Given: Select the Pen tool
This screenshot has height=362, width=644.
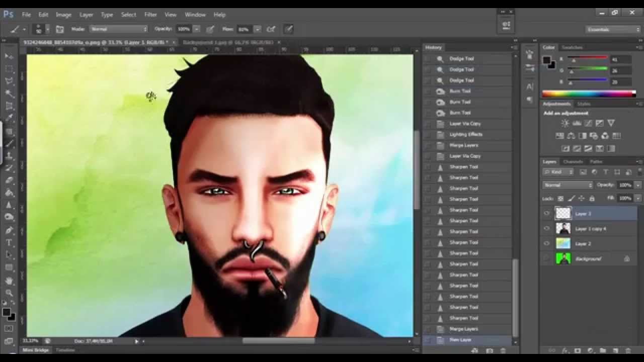Looking at the screenshot, I should 9,230.
